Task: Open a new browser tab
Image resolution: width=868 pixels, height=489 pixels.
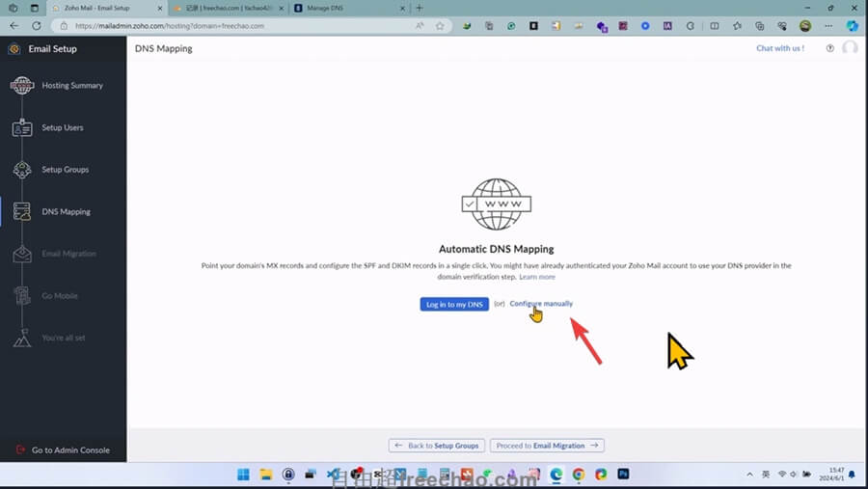Action: 419,8
